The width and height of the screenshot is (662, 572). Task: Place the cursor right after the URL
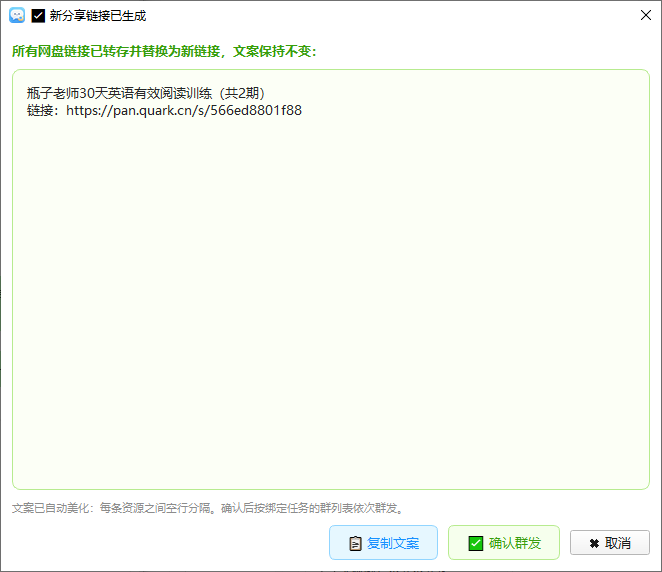[x=304, y=111]
